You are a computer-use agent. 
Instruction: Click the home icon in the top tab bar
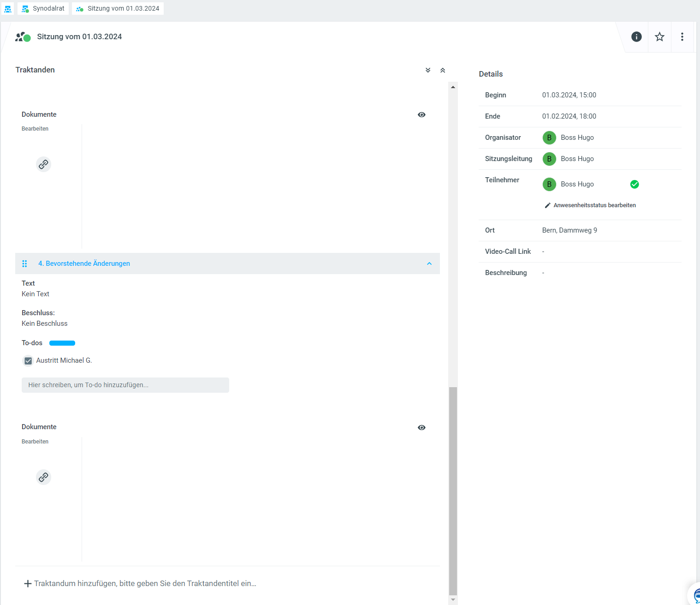click(x=8, y=9)
